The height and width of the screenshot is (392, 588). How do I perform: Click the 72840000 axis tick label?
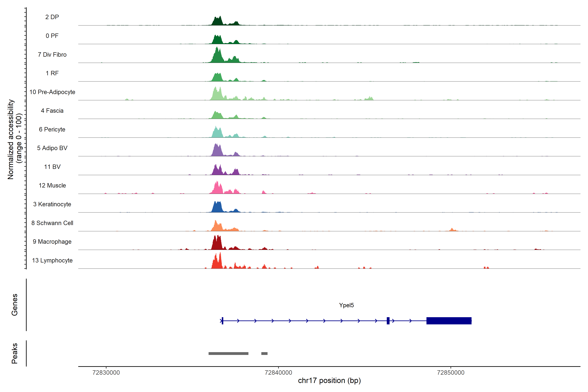click(278, 373)
